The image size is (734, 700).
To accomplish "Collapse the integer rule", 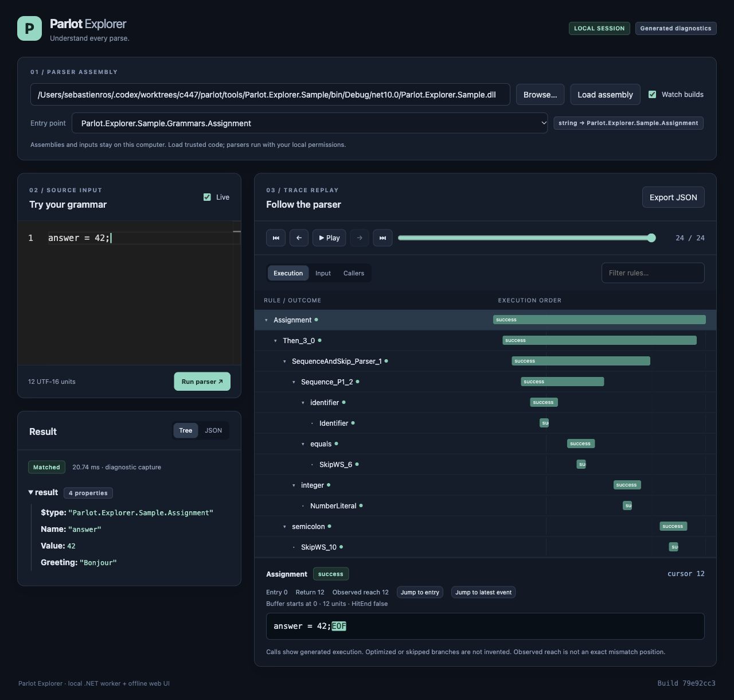I will tap(294, 485).
